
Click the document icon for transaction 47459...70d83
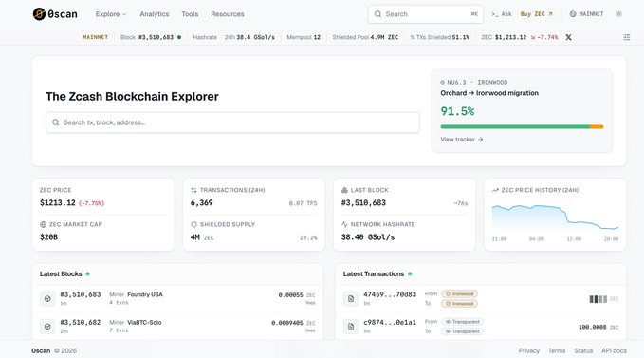click(351, 299)
